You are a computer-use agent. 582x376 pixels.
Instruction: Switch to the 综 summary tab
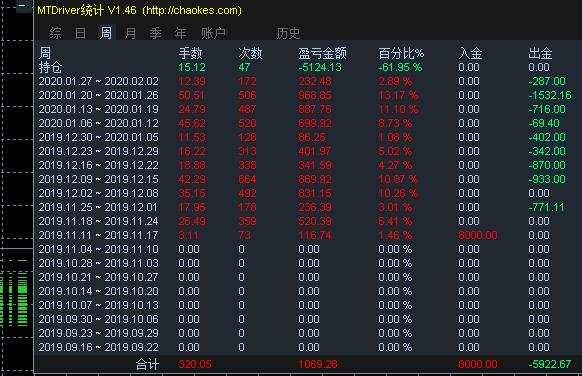coord(56,33)
